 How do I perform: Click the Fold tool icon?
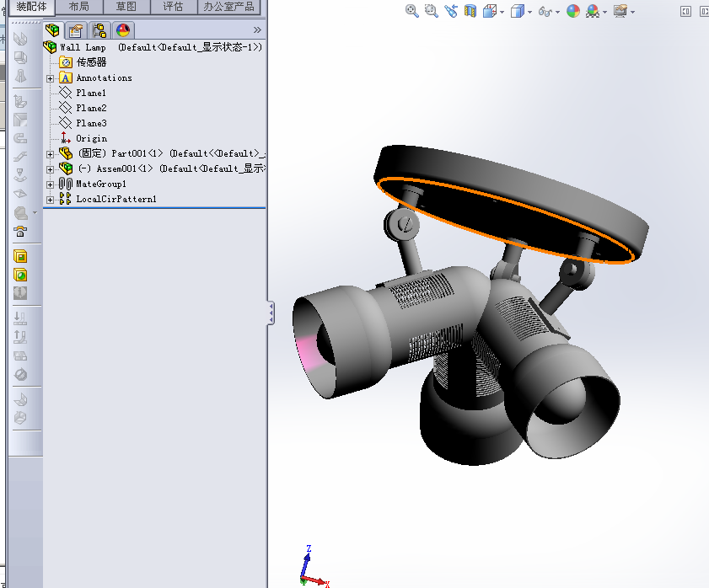pos(20,337)
